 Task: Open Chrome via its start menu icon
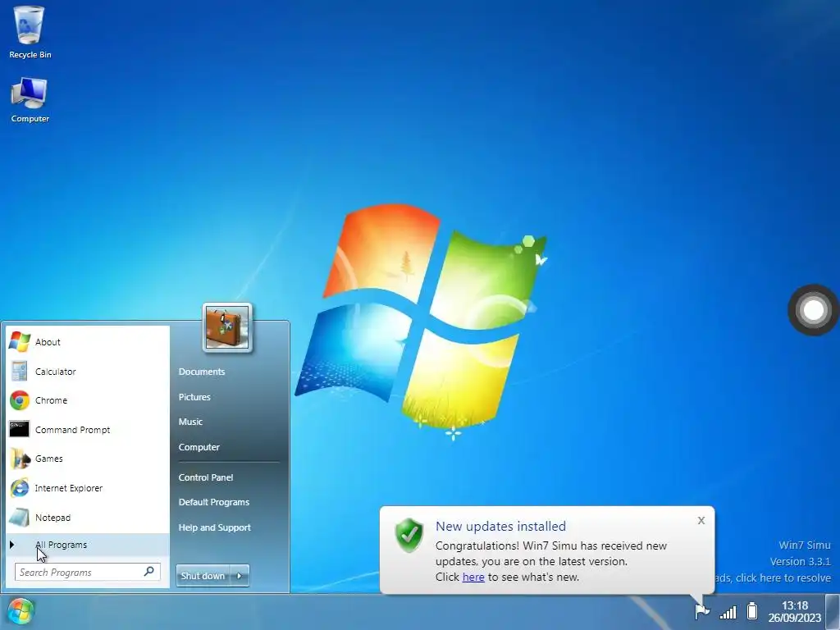click(x=20, y=400)
